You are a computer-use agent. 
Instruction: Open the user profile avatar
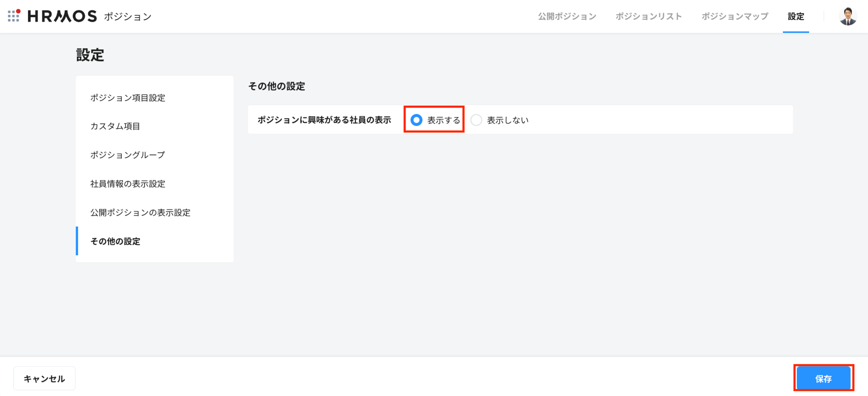coord(848,16)
